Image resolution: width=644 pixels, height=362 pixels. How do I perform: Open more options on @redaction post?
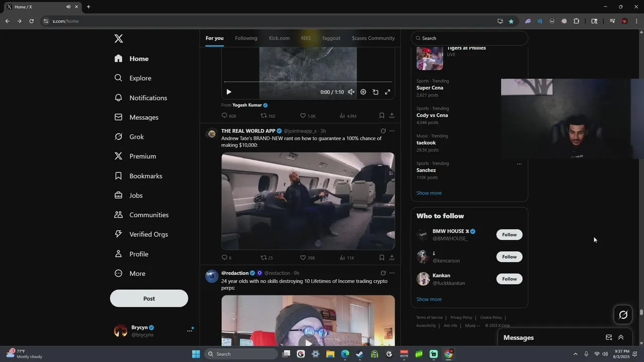click(x=391, y=273)
